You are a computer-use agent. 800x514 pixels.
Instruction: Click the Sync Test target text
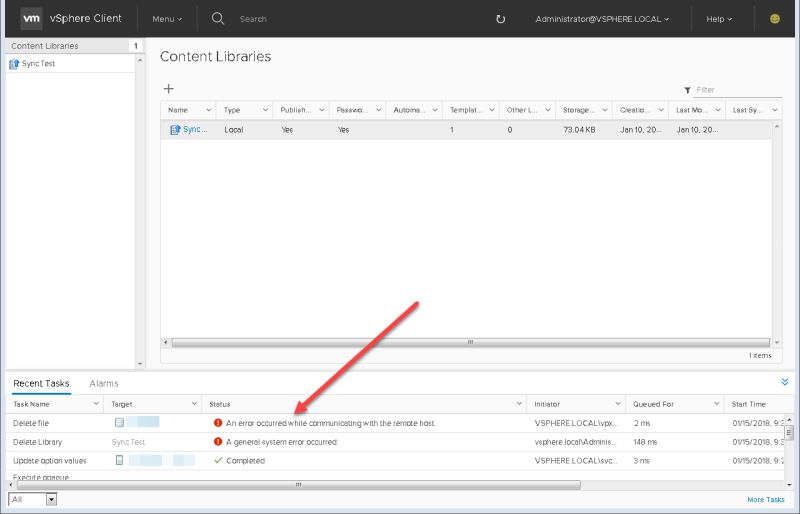[128, 442]
